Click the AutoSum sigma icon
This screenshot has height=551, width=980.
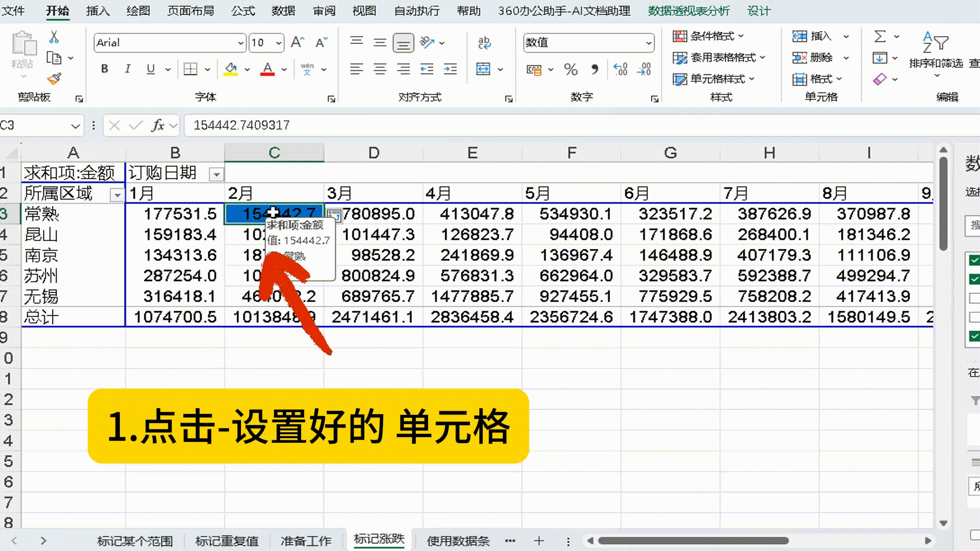(x=879, y=36)
